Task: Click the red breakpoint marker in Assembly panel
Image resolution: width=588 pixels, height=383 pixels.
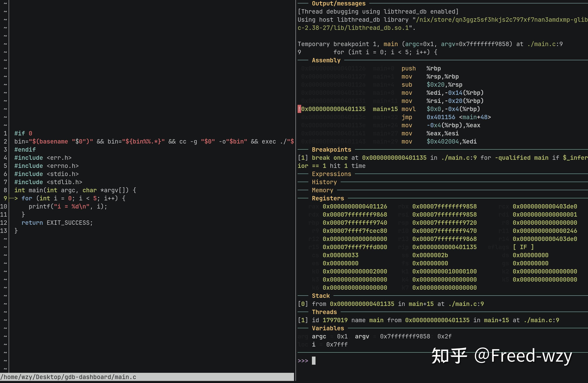Action: click(299, 109)
